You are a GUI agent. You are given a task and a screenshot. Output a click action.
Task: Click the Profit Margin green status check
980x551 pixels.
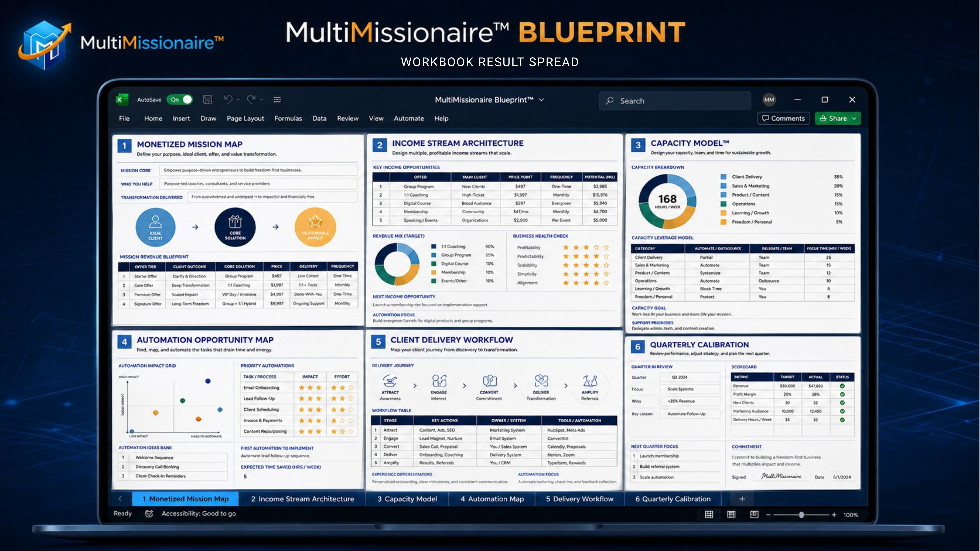[x=842, y=394]
